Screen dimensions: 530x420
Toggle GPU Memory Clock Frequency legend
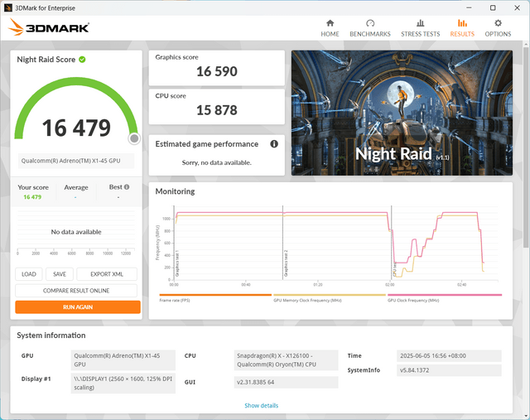pos(330,295)
